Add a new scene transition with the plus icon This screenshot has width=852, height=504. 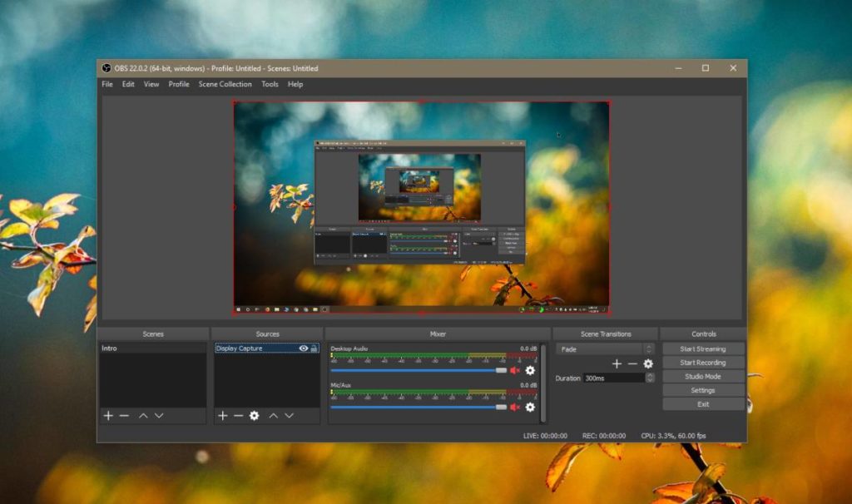tap(617, 363)
